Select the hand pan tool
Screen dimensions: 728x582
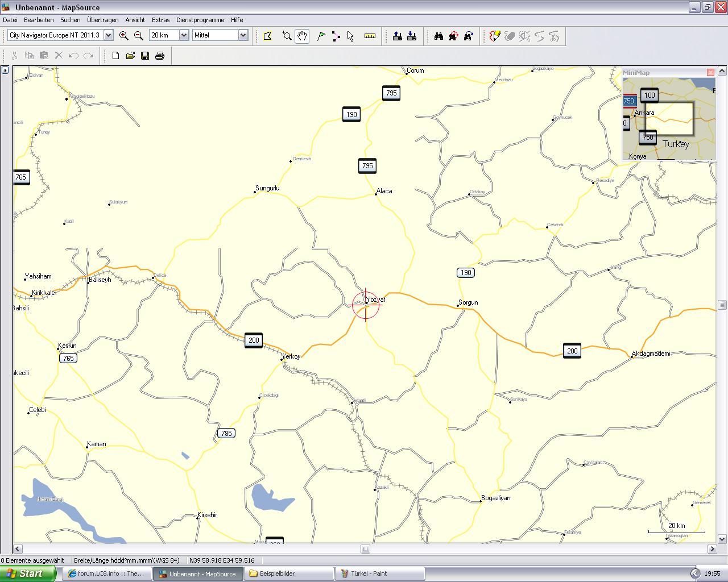tap(302, 36)
